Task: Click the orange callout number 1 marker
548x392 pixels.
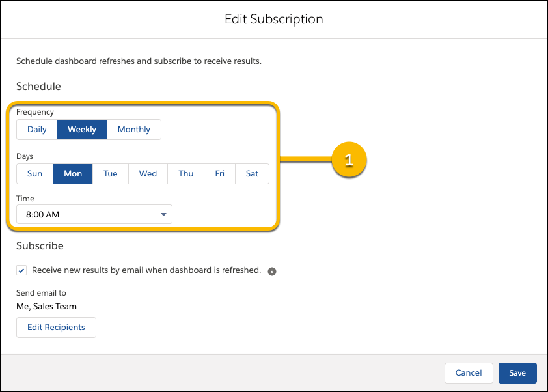Action: (349, 160)
